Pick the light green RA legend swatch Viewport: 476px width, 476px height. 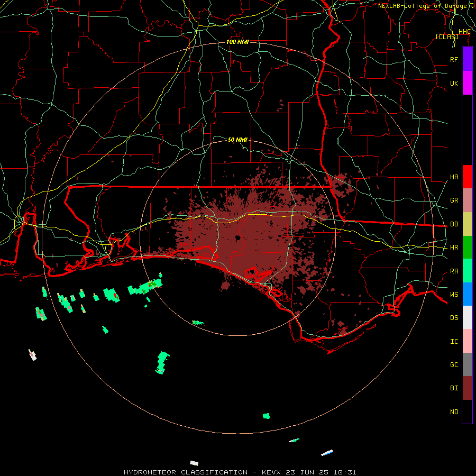(467, 271)
